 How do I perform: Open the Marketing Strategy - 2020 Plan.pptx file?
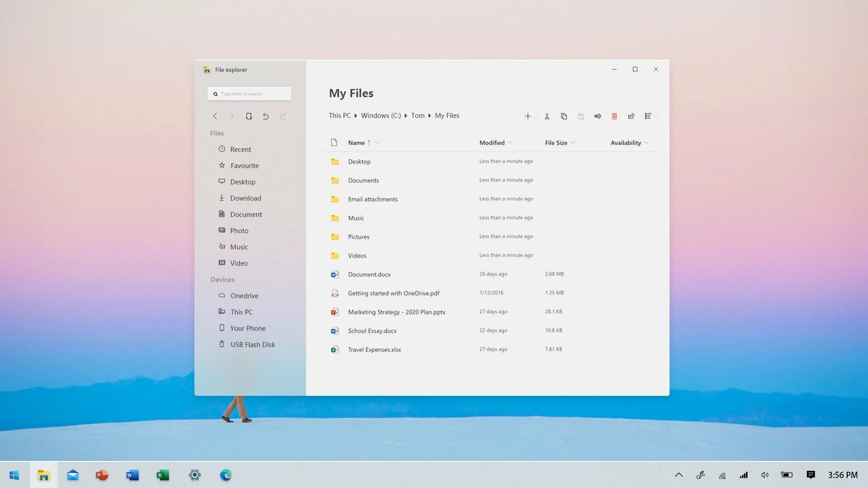(x=396, y=312)
